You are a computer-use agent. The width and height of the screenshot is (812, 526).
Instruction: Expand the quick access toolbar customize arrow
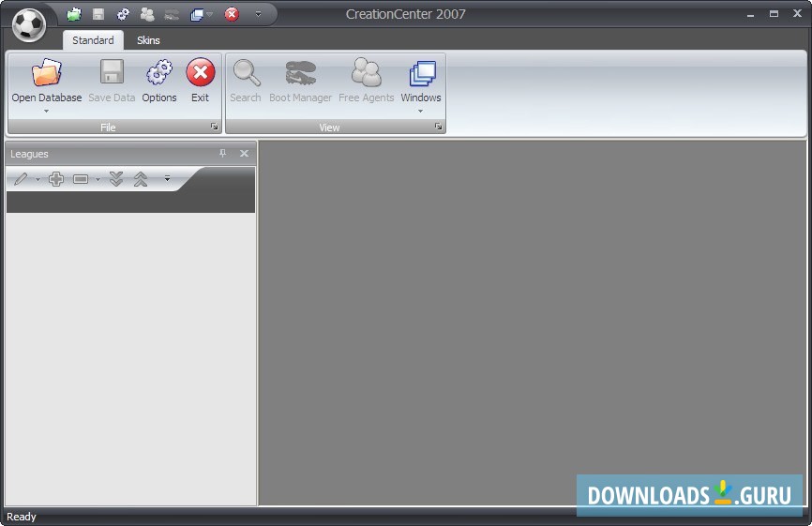pyautogui.click(x=258, y=14)
